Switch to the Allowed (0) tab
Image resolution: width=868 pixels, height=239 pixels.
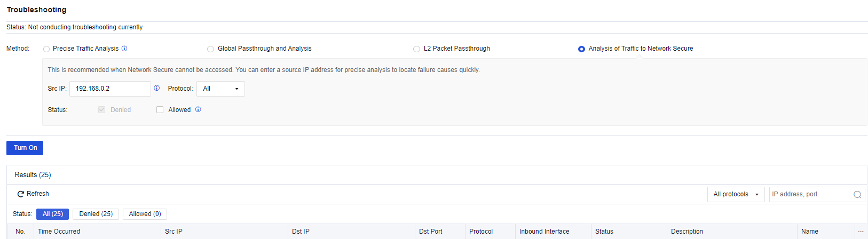(x=145, y=214)
